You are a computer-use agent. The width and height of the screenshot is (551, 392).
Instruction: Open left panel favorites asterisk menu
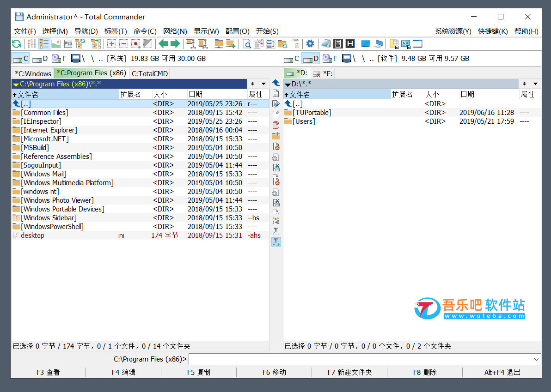pos(253,84)
